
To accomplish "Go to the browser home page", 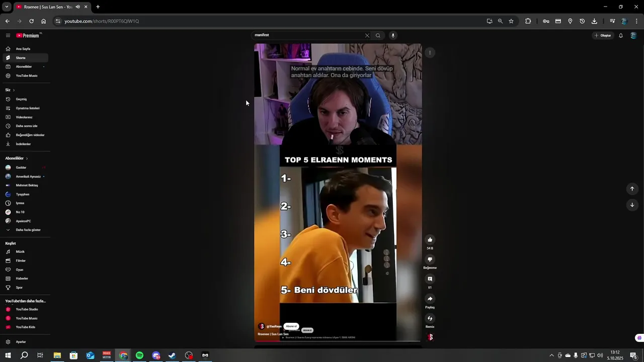I will (x=43, y=21).
